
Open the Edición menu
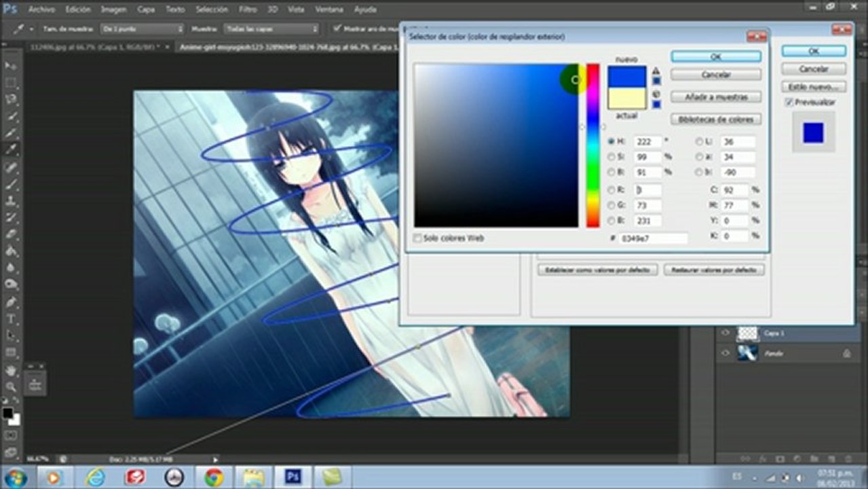point(77,10)
